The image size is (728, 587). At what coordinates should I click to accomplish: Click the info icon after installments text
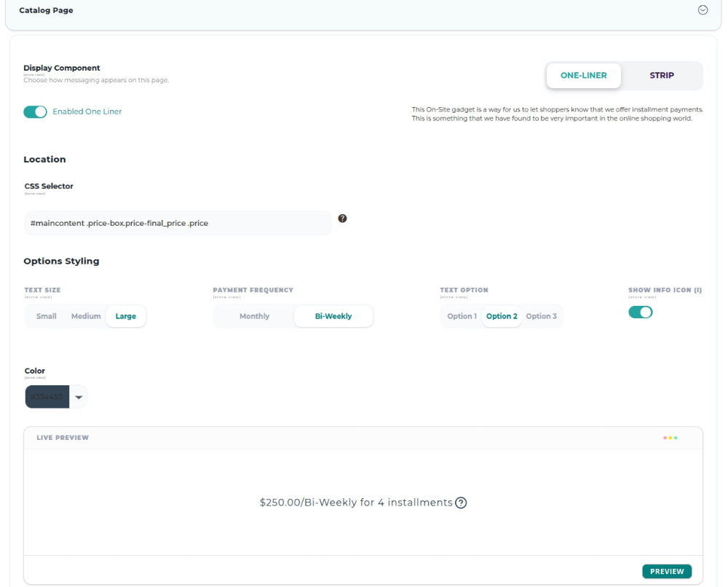pyautogui.click(x=461, y=503)
